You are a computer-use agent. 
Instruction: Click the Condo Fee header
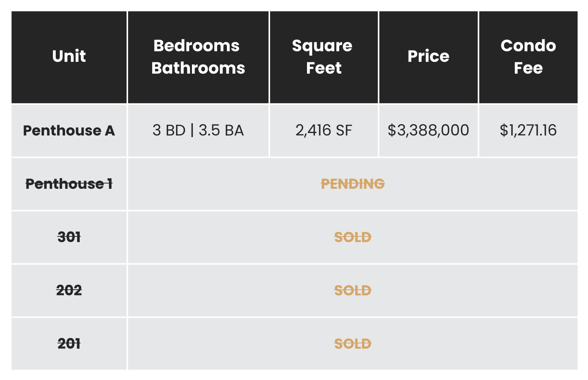tap(528, 57)
